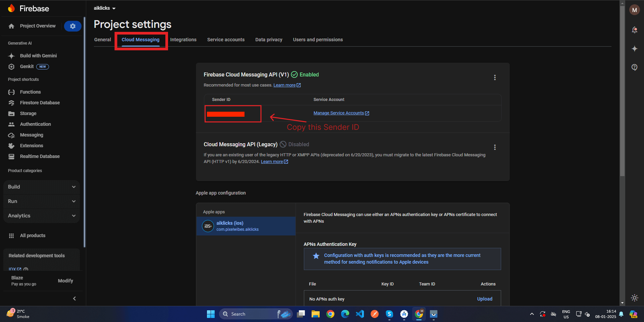
Task: Open Firestore Database from the sidebar
Action: point(39,103)
